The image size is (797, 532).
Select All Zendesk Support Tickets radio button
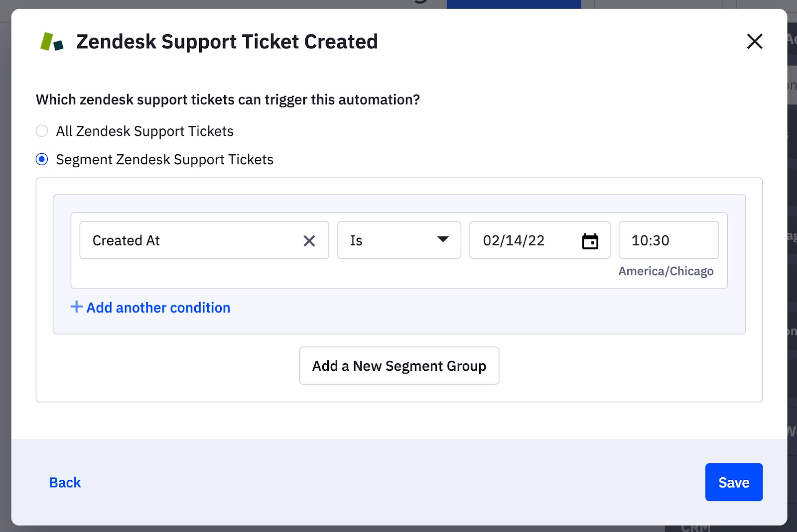tap(42, 131)
